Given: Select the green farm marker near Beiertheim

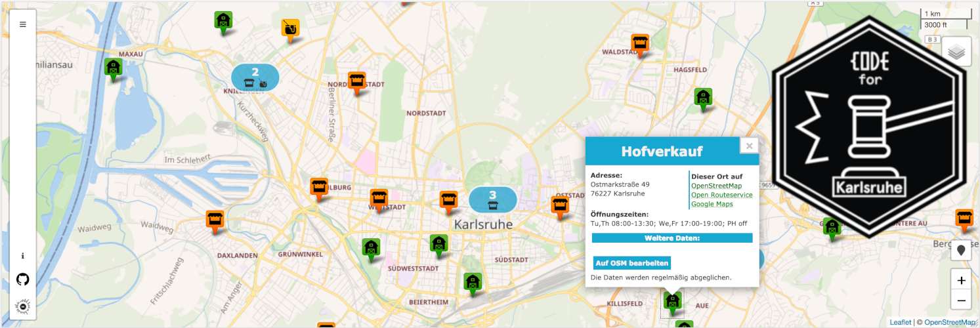Looking at the screenshot, I should [x=472, y=285].
